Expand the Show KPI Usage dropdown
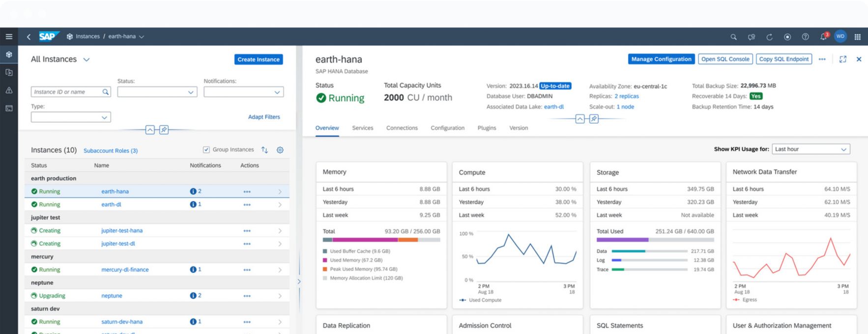 (x=810, y=149)
